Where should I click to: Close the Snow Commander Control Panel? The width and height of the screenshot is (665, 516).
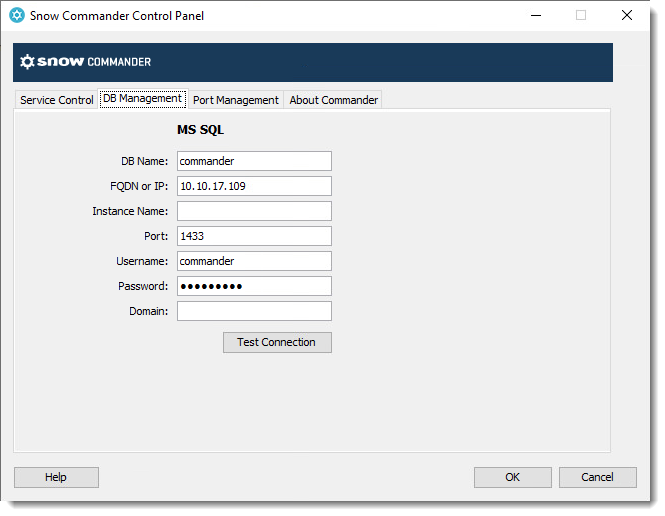click(x=627, y=16)
